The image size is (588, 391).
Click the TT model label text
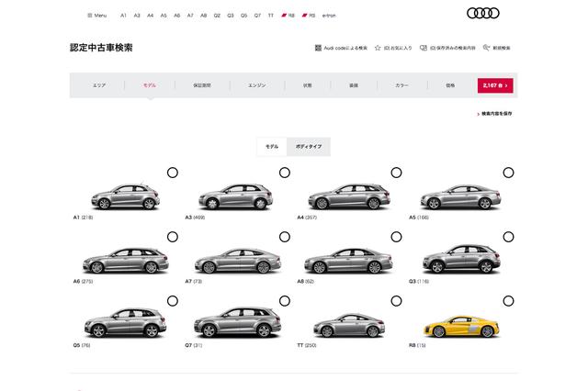pos(307,345)
